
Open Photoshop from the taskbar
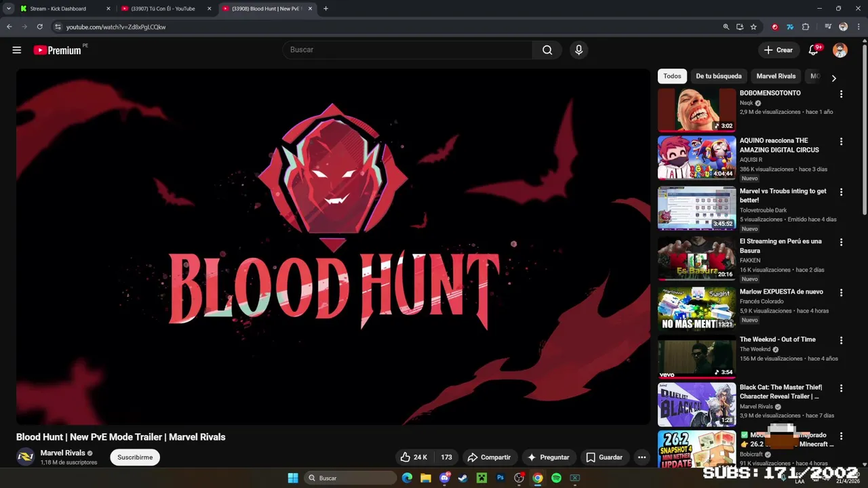click(x=500, y=478)
